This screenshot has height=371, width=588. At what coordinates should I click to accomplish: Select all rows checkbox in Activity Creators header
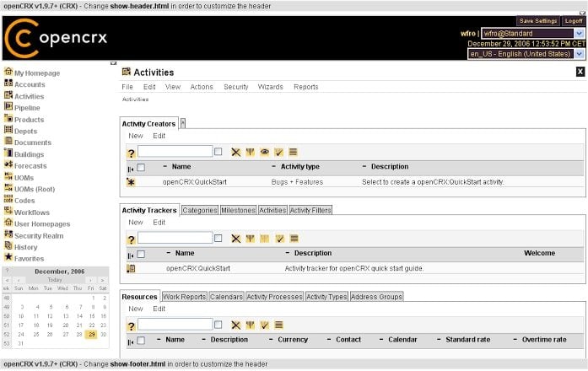point(141,168)
